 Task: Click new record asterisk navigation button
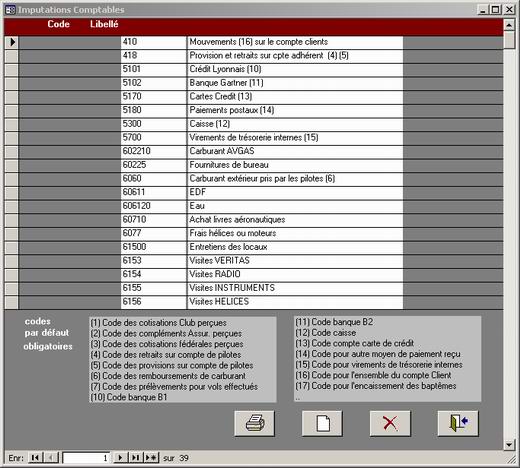tap(151, 458)
